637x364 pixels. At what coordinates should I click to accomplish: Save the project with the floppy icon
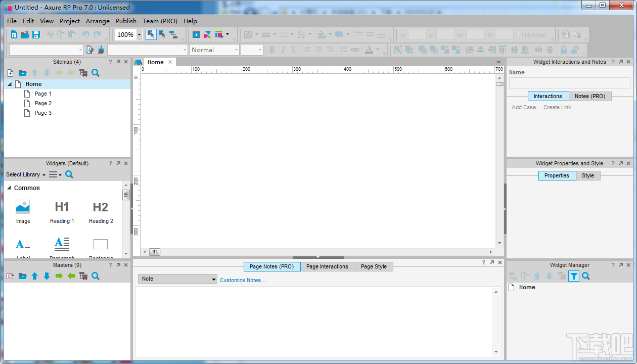pyautogui.click(x=36, y=34)
